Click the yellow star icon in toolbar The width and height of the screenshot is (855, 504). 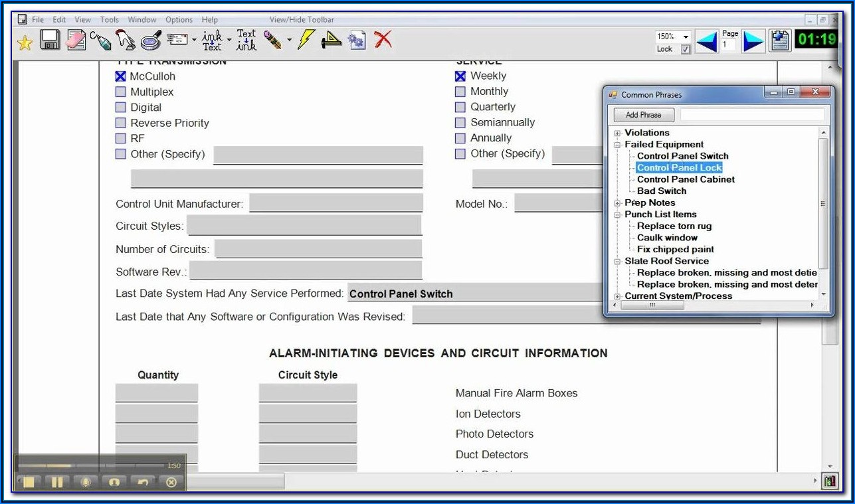tap(25, 42)
